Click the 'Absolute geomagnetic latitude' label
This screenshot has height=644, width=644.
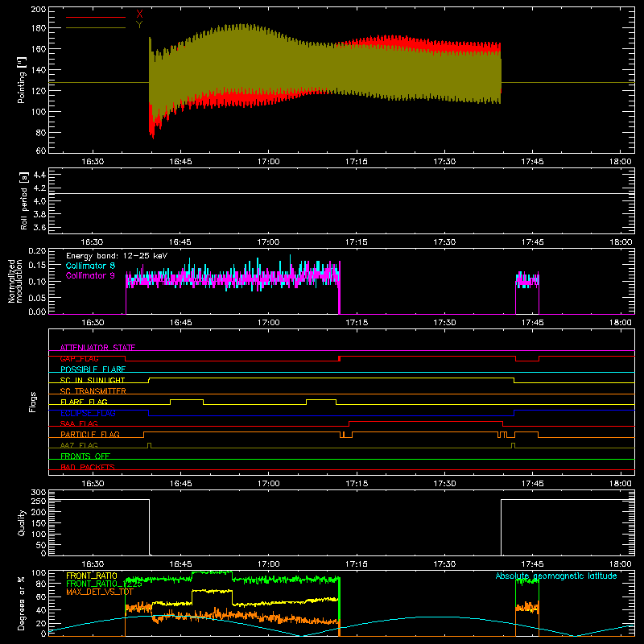(556, 576)
